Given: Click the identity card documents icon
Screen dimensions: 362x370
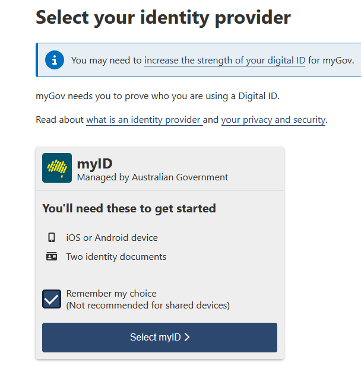Looking at the screenshot, I should click(x=51, y=257).
